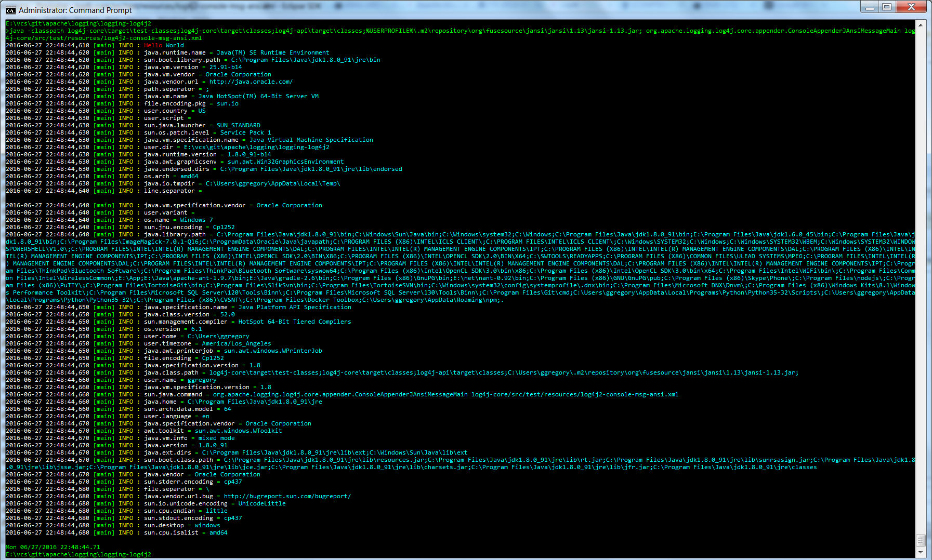Click the scrollbar down arrow

click(921, 552)
